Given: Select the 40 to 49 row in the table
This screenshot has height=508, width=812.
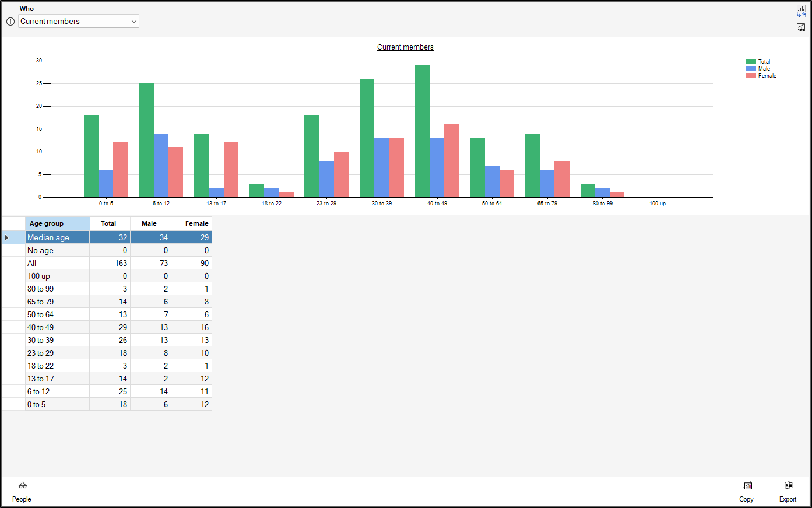Looking at the screenshot, I should pyautogui.click(x=57, y=327).
